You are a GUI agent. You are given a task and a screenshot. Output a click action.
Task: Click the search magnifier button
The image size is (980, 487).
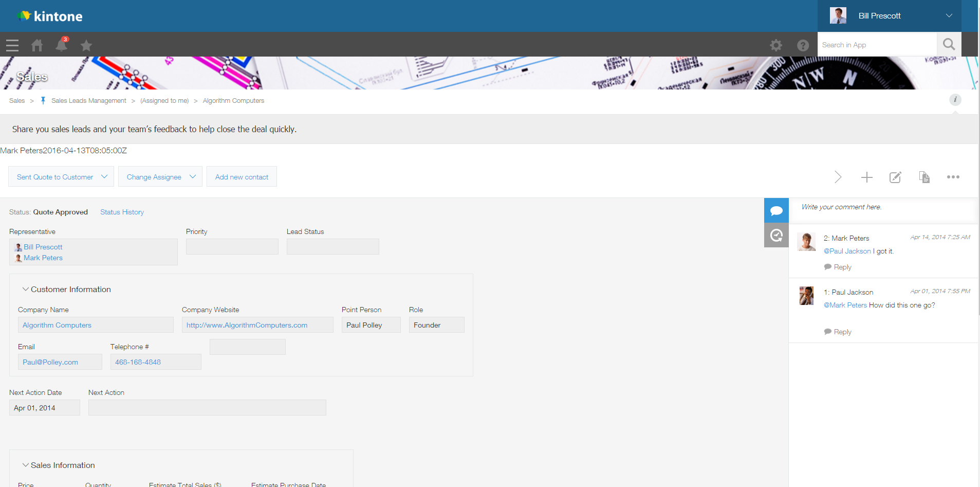[x=949, y=45]
